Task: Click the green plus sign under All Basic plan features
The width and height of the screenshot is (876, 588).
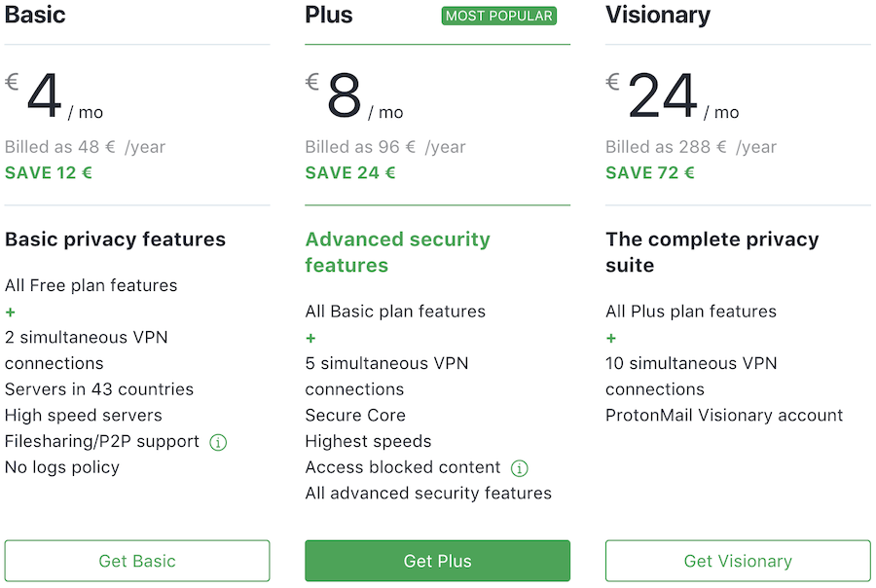Action: pyautogui.click(x=310, y=338)
